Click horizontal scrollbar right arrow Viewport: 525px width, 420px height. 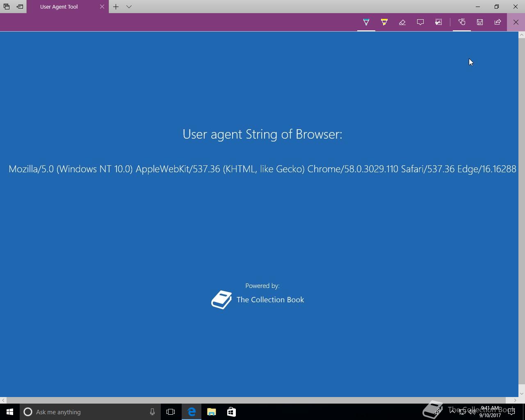515,400
